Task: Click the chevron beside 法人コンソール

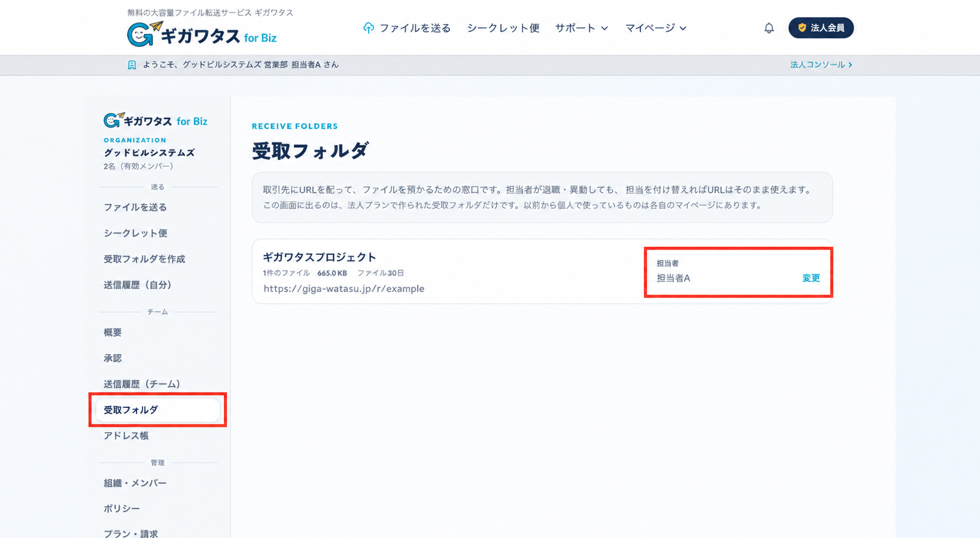Action: pyautogui.click(x=850, y=65)
